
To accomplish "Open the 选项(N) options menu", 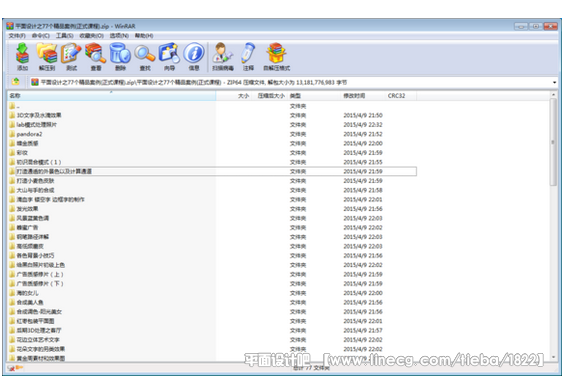I will pos(119,36).
